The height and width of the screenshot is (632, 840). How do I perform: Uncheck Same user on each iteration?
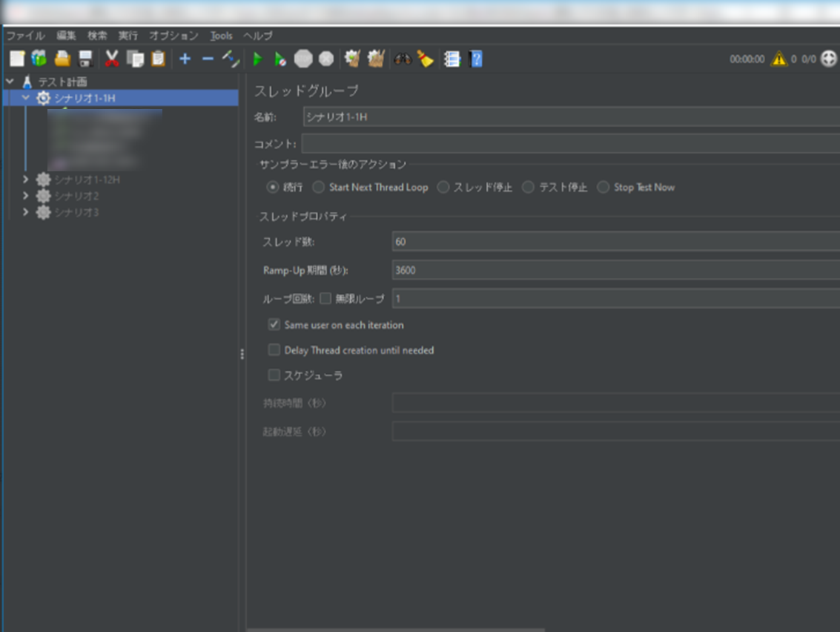274,324
